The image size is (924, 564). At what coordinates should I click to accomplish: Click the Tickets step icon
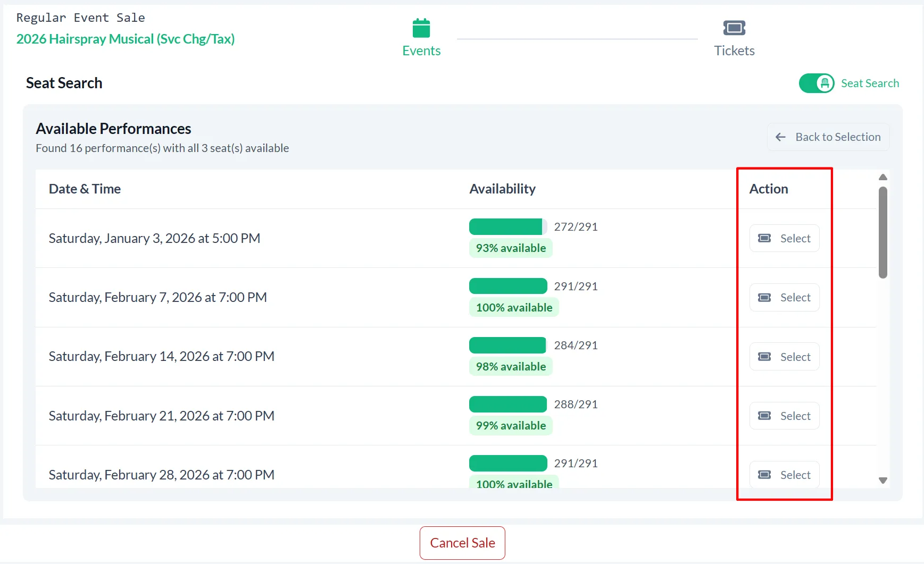pos(734,28)
